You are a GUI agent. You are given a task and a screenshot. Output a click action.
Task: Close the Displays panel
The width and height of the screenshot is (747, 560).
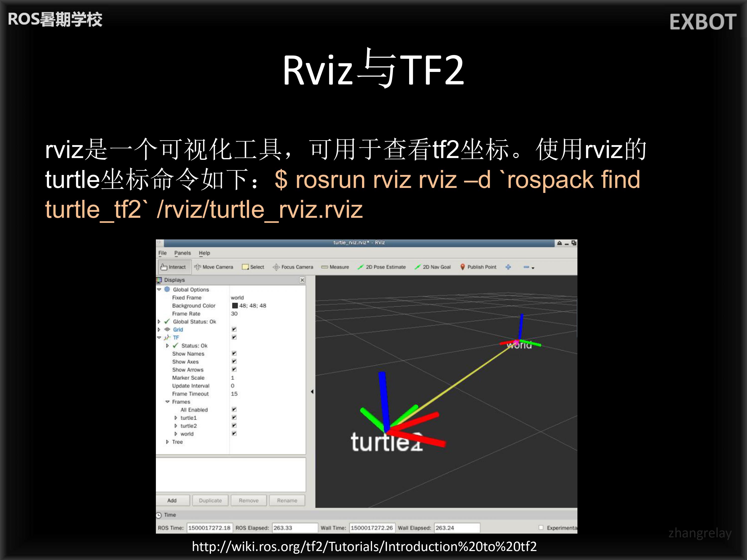point(302,280)
